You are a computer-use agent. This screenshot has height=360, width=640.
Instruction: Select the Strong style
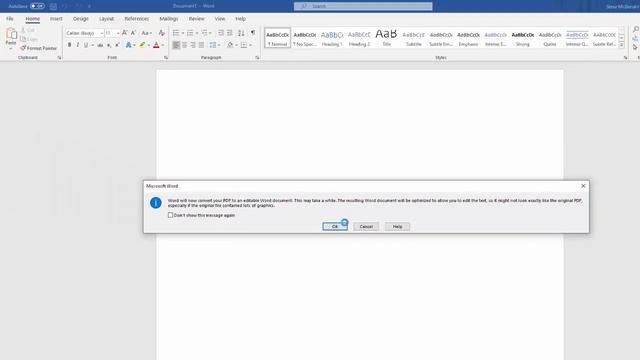pos(522,38)
